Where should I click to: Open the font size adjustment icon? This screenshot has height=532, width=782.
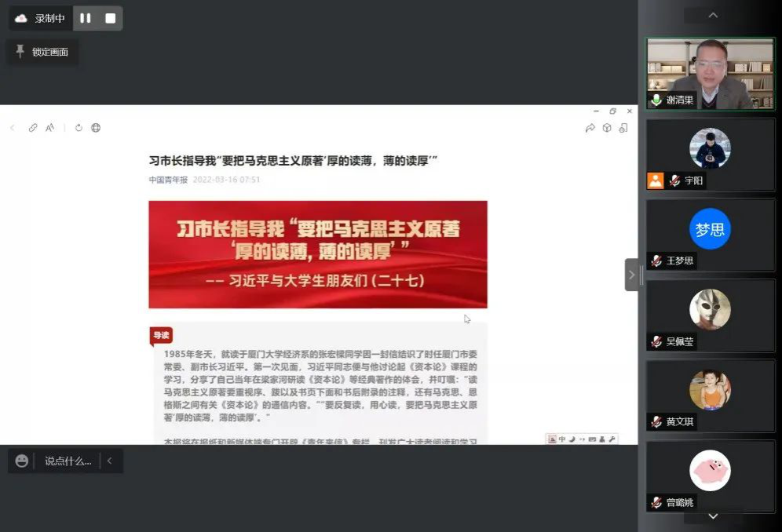click(x=50, y=128)
